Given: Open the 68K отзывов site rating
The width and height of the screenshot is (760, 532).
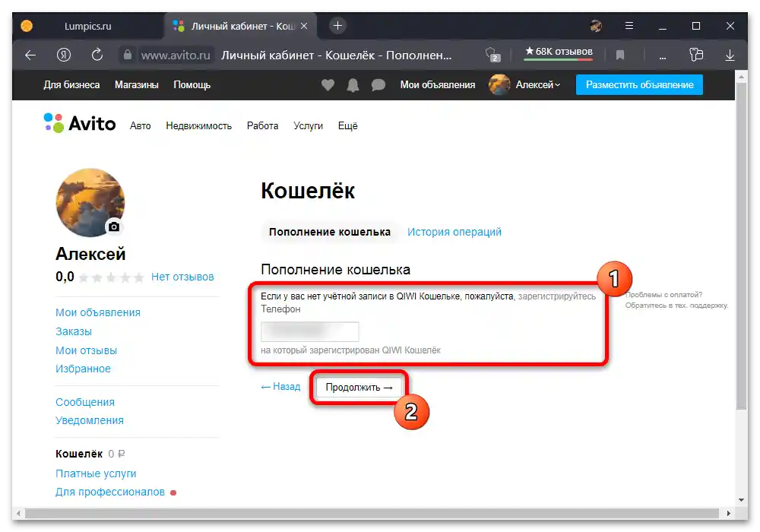Looking at the screenshot, I should [x=559, y=52].
